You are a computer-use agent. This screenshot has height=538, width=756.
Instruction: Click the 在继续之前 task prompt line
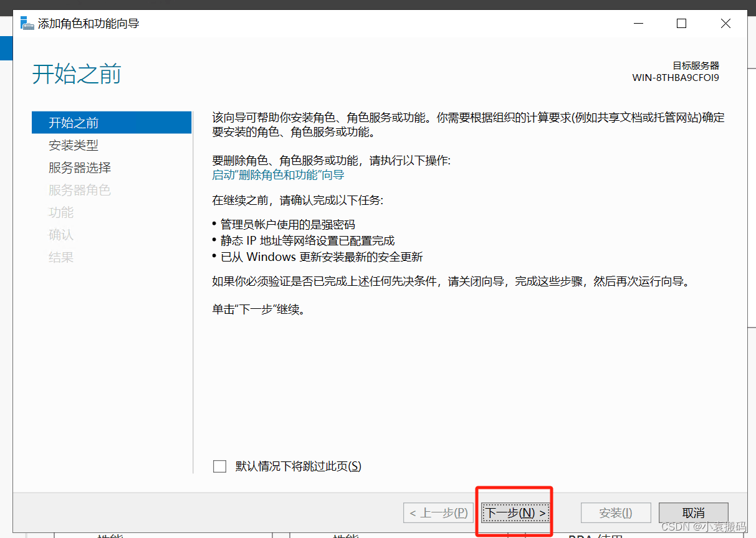coord(297,201)
